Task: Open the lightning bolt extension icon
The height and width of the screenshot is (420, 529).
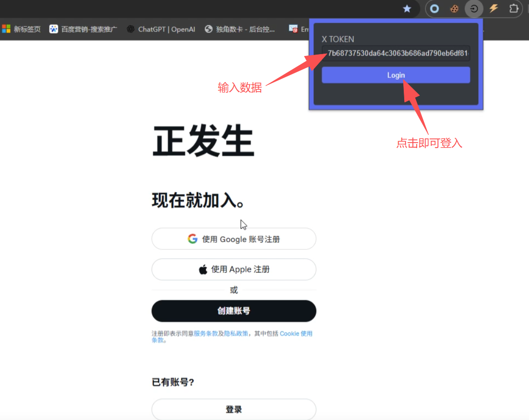Action: [494, 8]
